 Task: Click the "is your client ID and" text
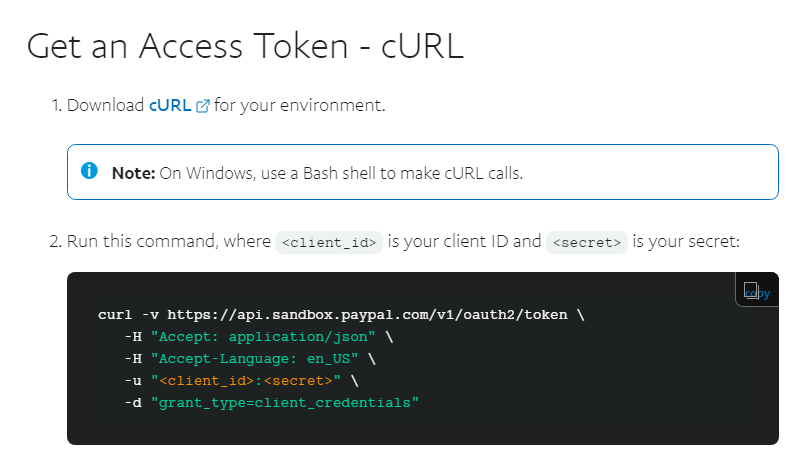(464, 241)
